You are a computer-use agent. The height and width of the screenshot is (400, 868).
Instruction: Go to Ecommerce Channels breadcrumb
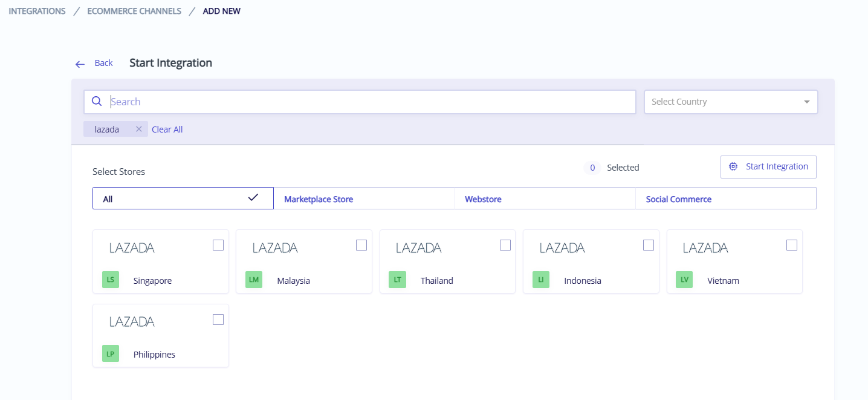click(x=134, y=10)
